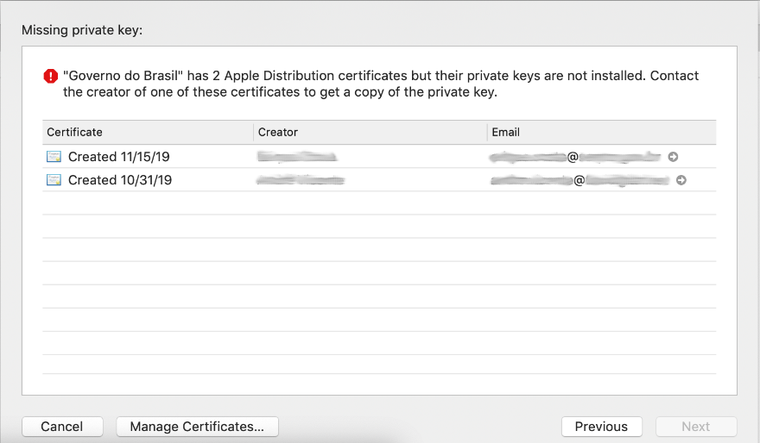
Task: Click certificate icon for Created 10/31/19
Action: 54,180
